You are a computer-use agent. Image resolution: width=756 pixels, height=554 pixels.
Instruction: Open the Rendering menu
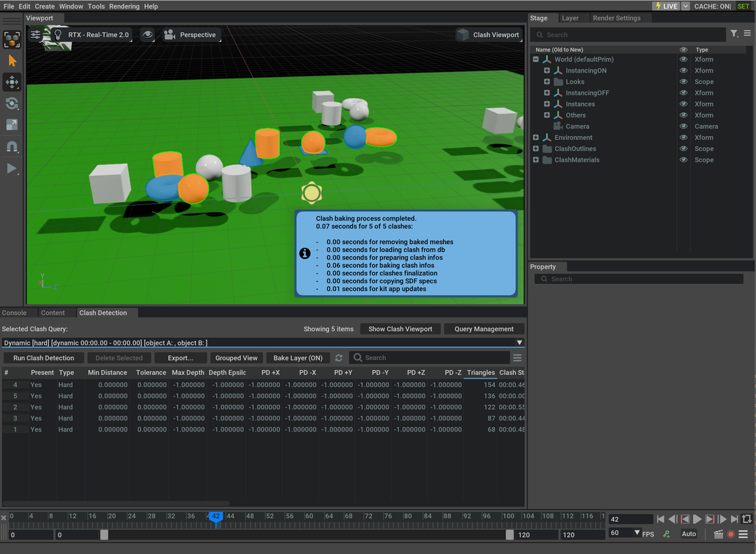point(124,6)
